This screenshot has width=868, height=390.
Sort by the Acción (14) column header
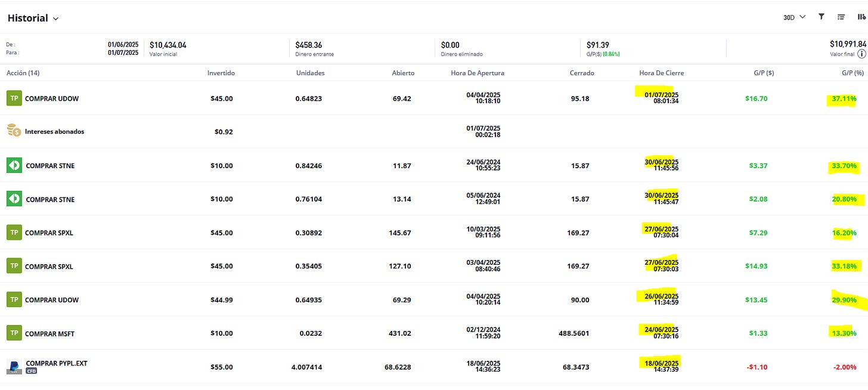(x=23, y=73)
